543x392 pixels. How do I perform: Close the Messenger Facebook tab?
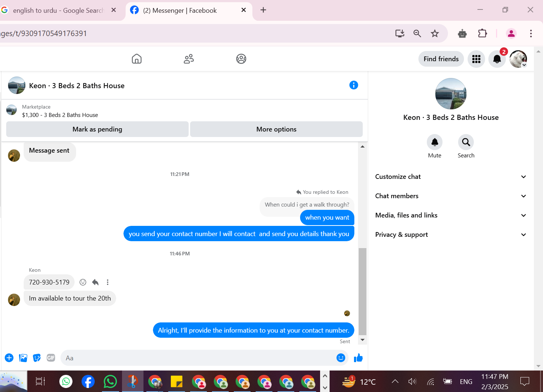pyautogui.click(x=244, y=10)
